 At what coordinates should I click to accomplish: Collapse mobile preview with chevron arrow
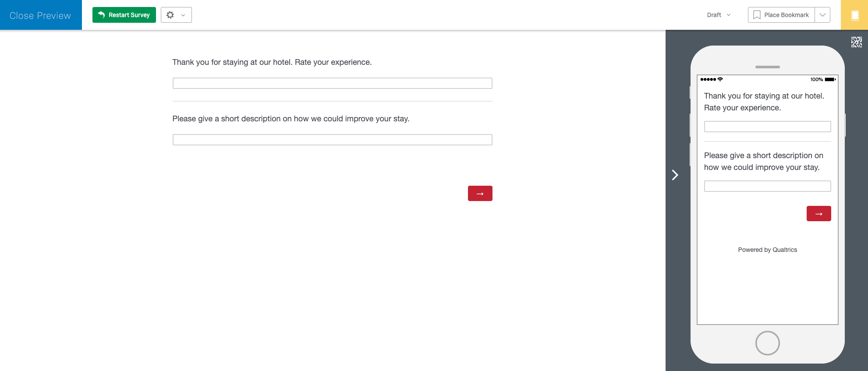(x=675, y=175)
